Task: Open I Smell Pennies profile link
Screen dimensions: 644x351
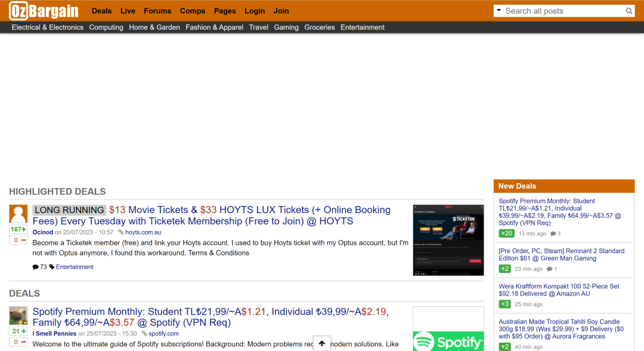Action: tap(54, 334)
